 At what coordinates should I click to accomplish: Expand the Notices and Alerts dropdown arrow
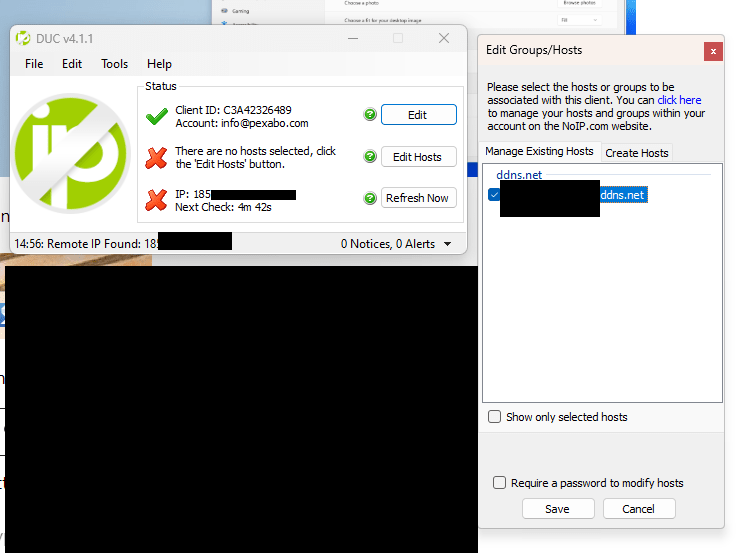(x=448, y=244)
